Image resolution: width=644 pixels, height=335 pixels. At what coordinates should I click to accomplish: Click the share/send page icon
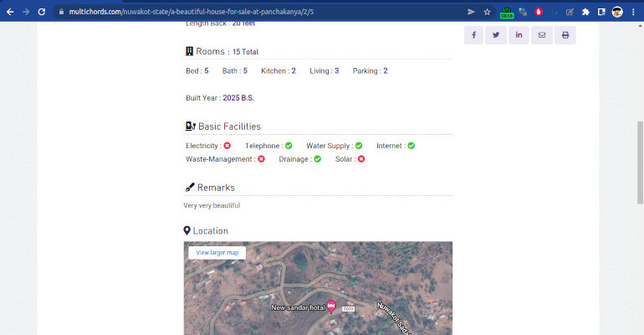click(x=471, y=12)
